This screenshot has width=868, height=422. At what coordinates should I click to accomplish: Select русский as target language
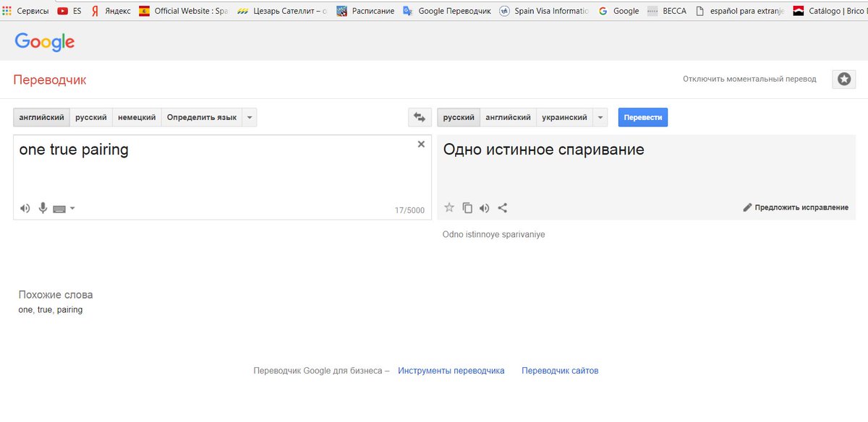coord(459,117)
